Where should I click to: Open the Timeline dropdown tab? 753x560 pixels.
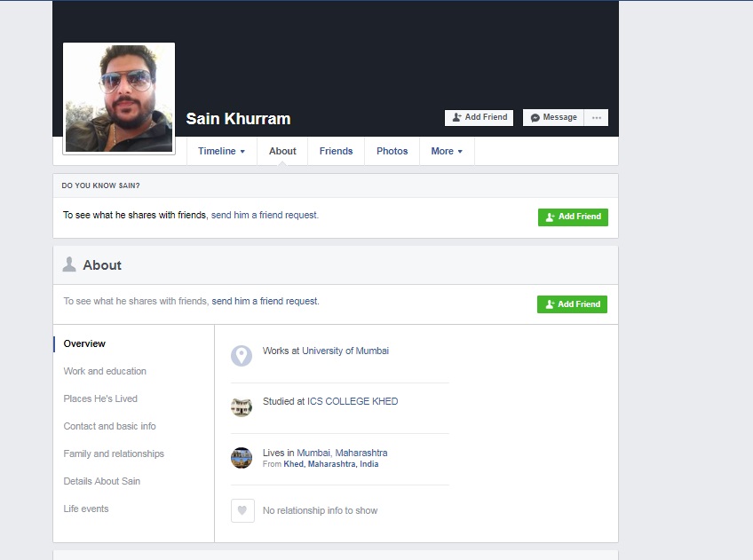coord(221,151)
